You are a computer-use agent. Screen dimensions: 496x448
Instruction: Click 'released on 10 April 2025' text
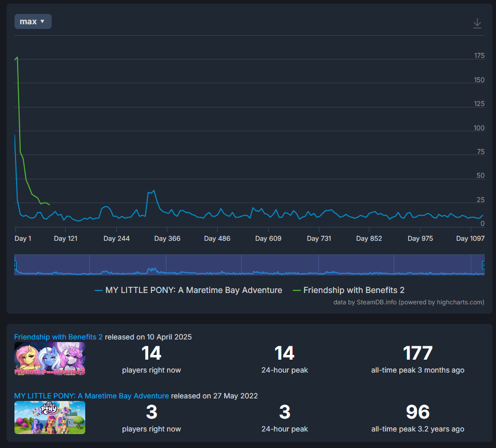148,337
